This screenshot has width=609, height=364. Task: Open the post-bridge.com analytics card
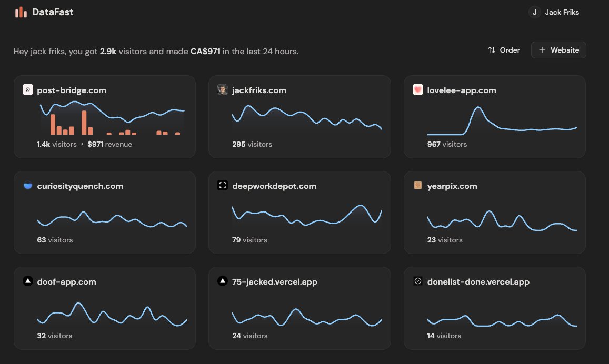point(104,116)
